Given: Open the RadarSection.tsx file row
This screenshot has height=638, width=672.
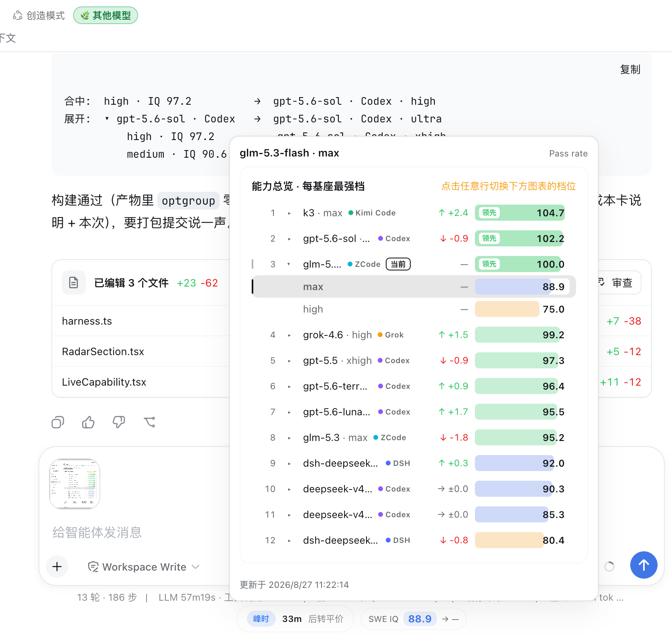Looking at the screenshot, I should tap(141, 352).
